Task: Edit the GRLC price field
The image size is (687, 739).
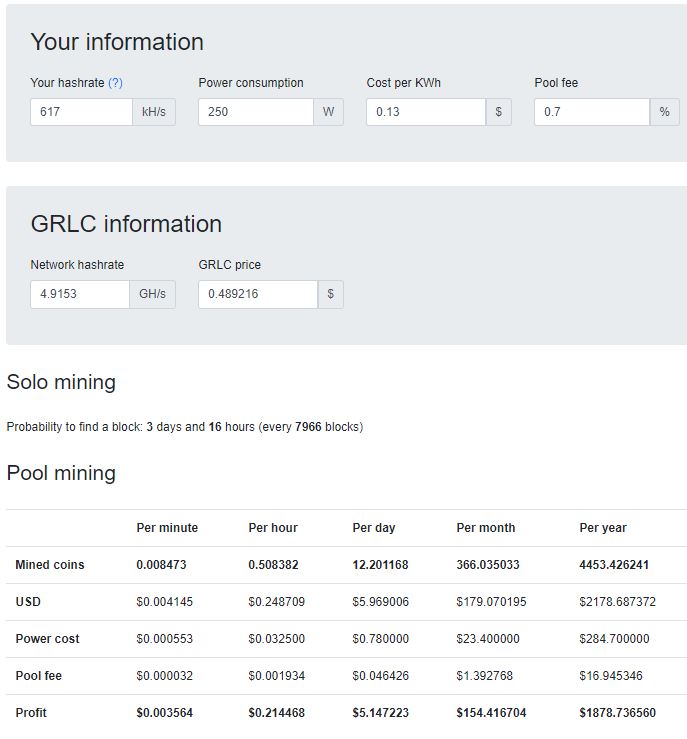Action: point(258,294)
